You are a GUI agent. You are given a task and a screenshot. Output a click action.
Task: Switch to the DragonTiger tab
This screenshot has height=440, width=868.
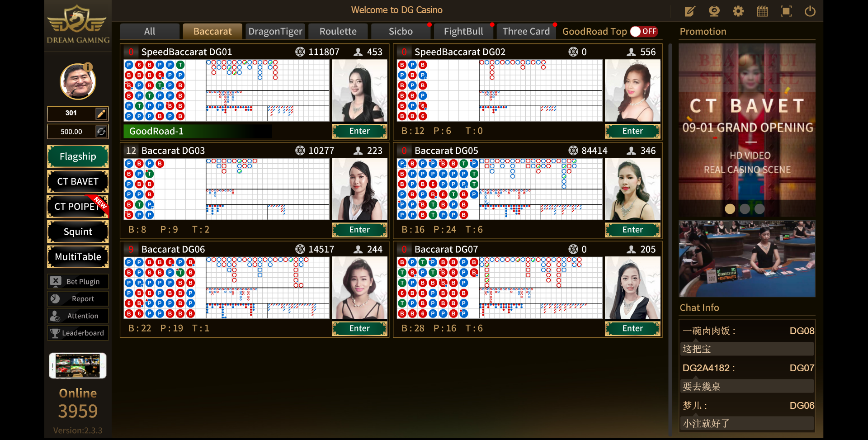click(275, 32)
